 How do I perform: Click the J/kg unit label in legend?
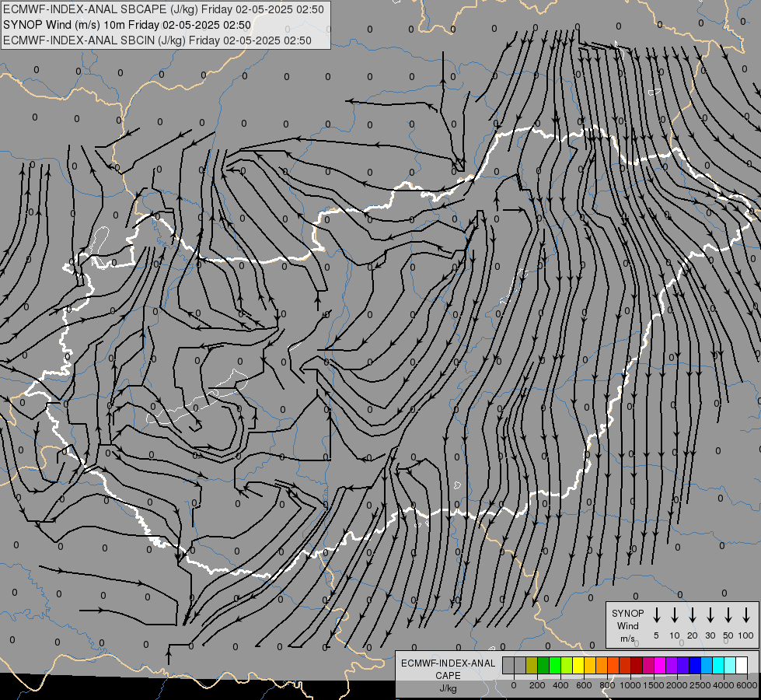[x=448, y=688]
